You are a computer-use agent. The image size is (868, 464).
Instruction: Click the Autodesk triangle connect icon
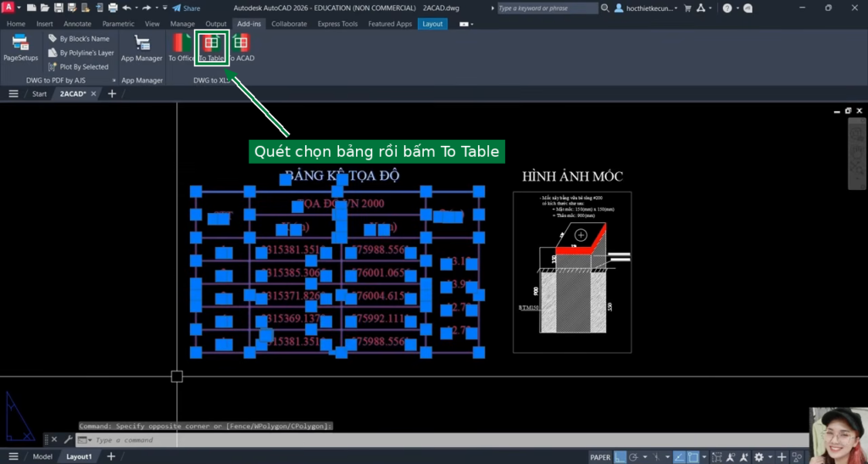click(x=701, y=8)
